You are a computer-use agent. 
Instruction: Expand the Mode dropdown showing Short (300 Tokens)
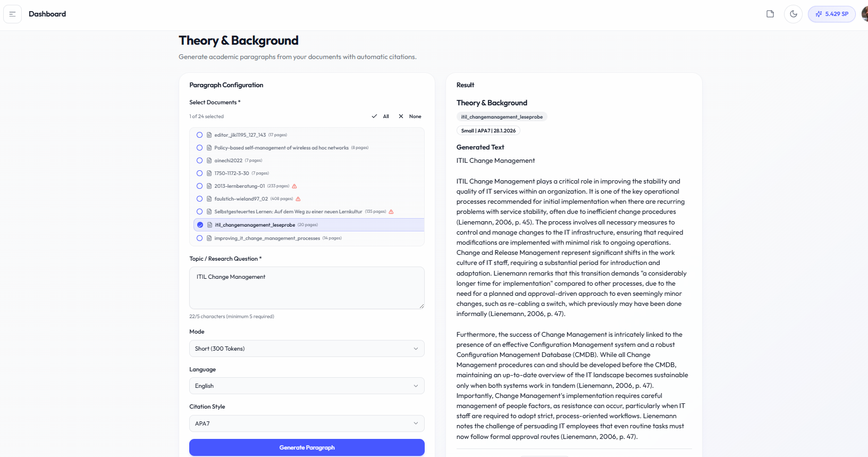point(307,348)
